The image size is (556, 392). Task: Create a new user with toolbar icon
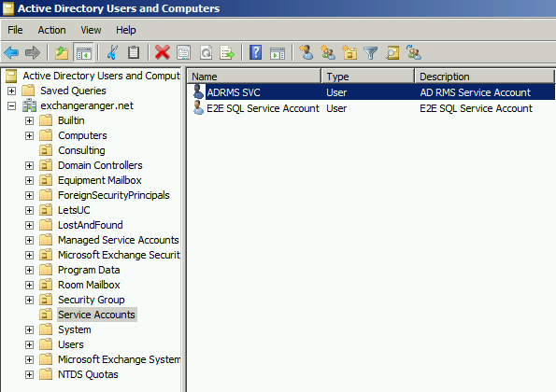tap(306, 53)
